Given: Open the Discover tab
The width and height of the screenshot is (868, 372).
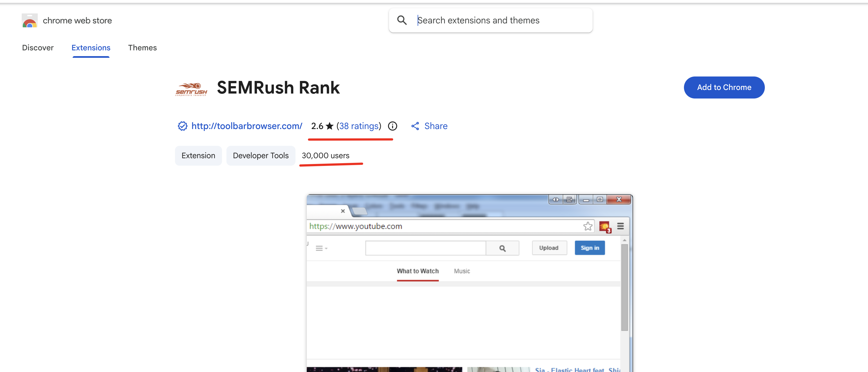Looking at the screenshot, I should 38,48.
